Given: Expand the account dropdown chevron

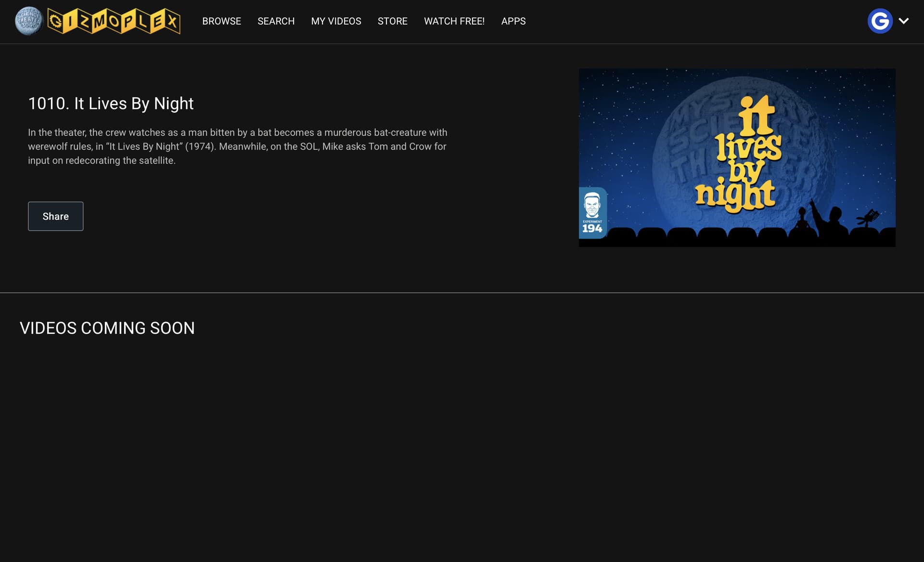Looking at the screenshot, I should pos(903,21).
